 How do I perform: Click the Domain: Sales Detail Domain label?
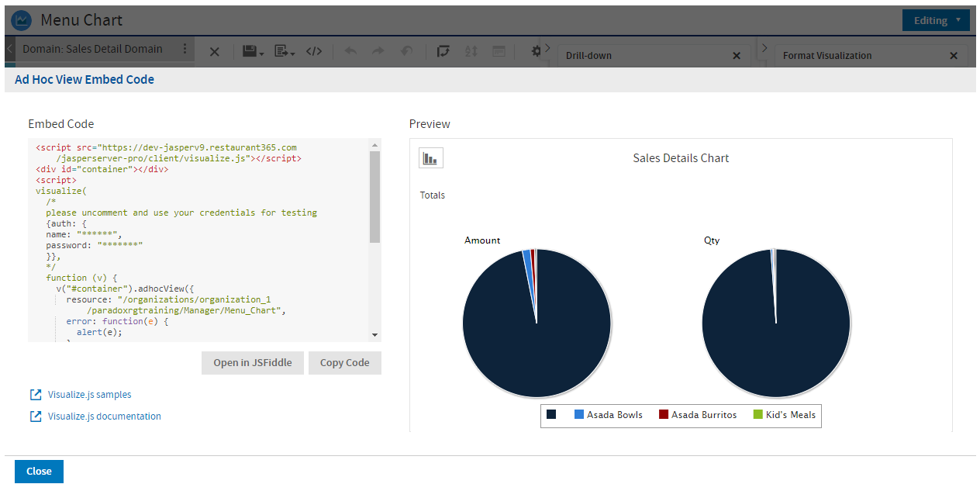92,49
